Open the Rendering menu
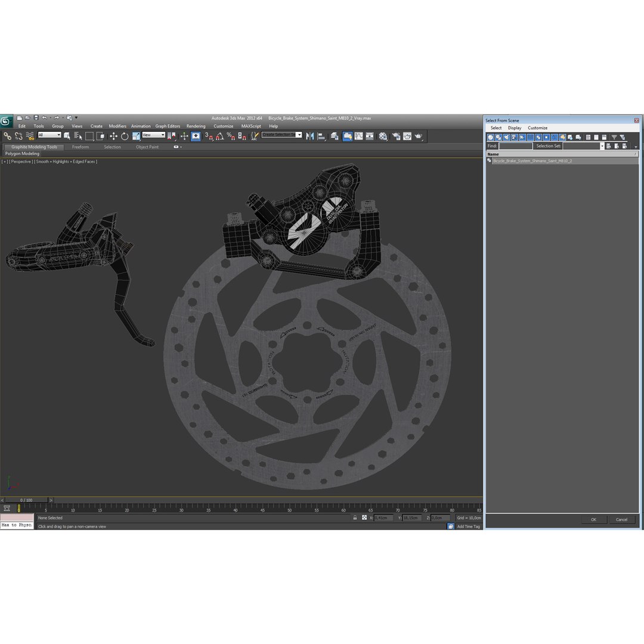 click(196, 126)
